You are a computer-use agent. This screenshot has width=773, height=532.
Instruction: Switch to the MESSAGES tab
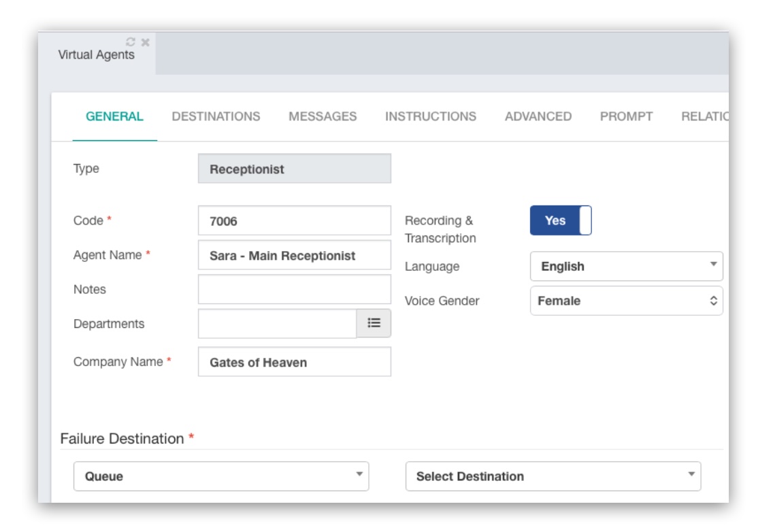tap(323, 116)
